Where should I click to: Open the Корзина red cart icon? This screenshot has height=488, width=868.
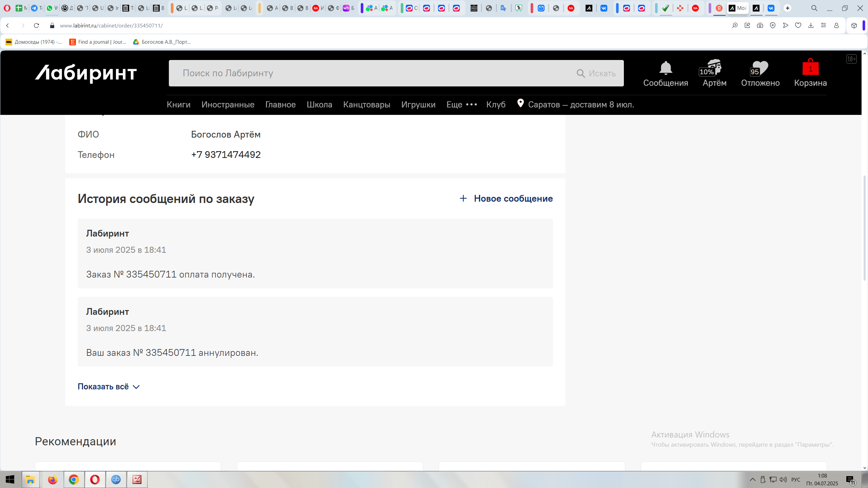[x=810, y=73]
